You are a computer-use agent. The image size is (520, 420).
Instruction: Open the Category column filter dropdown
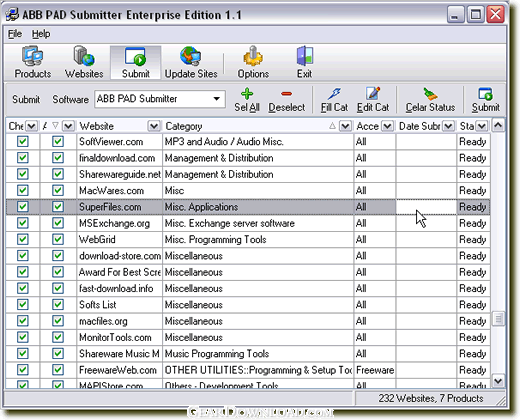(345, 126)
